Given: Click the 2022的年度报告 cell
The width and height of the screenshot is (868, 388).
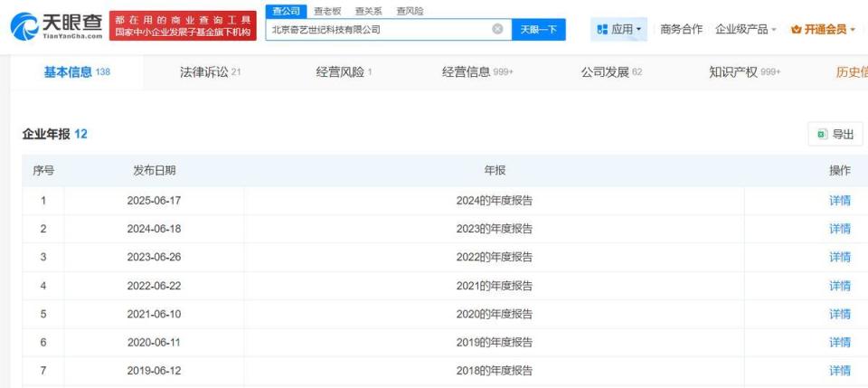Looking at the screenshot, I should point(495,258).
